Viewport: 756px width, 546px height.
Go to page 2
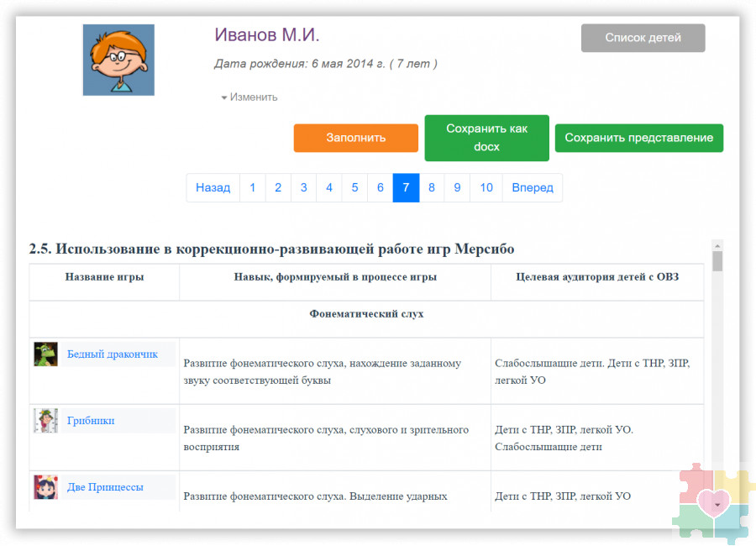click(278, 187)
